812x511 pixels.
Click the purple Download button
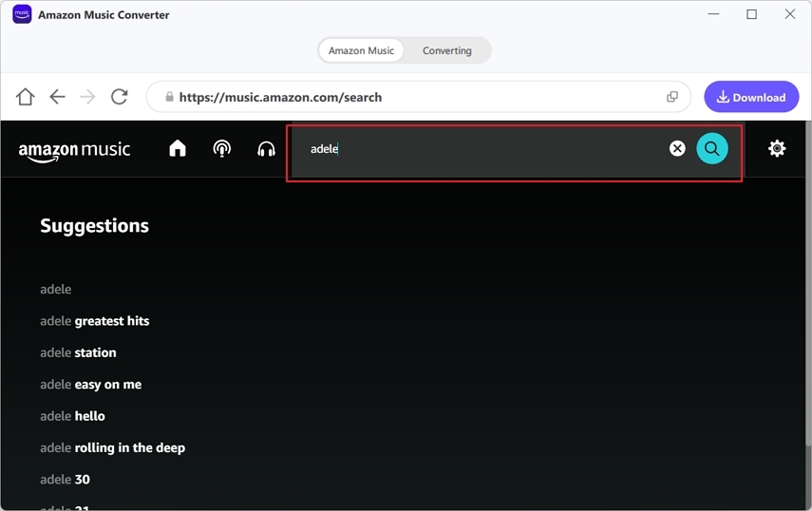pos(751,97)
